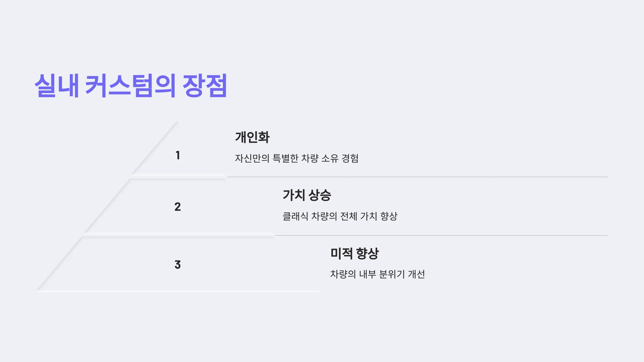The width and height of the screenshot is (644, 362).
Task: Click the text 클래식 차량의 전체 가치 향상
Action: (340, 216)
